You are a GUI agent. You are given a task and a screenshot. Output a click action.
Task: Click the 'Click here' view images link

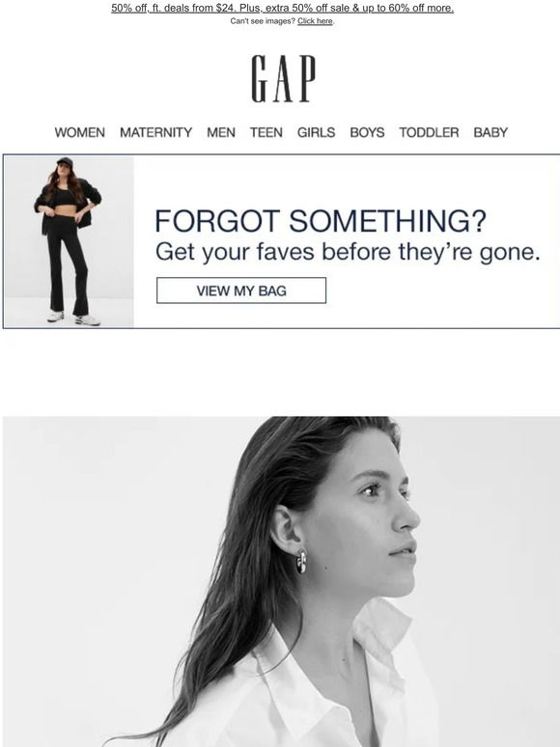(315, 21)
